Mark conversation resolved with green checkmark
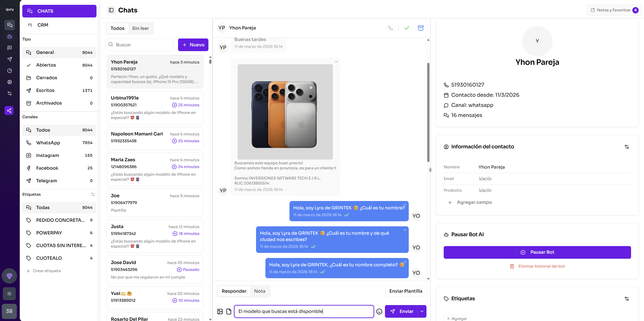The height and width of the screenshot is (321, 644). [407, 28]
